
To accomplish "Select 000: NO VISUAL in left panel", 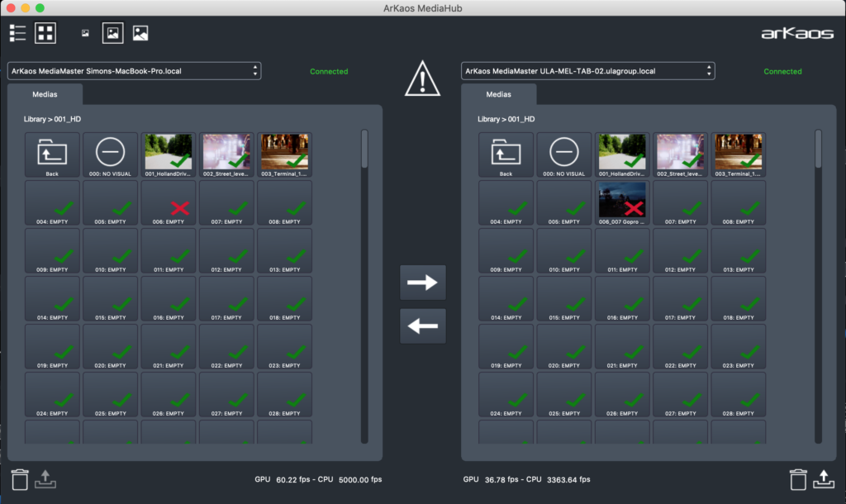I will click(x=110, y=155).
